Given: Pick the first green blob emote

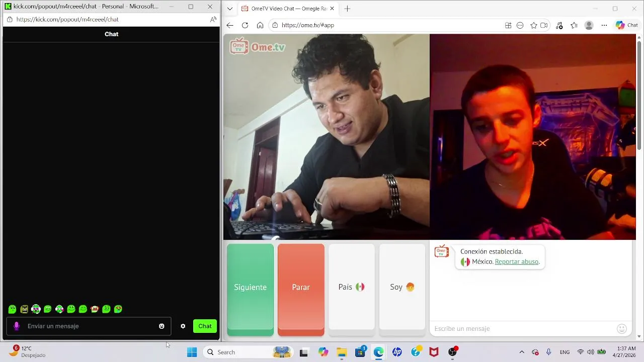Looking at the screenshot, I should [12, 309].
